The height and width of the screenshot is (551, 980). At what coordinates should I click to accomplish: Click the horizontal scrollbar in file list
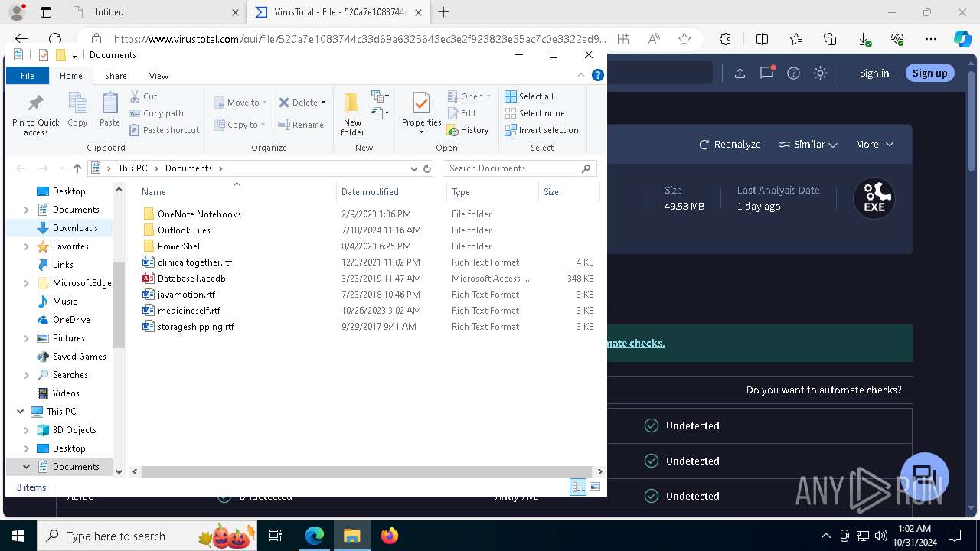point(366,471)
